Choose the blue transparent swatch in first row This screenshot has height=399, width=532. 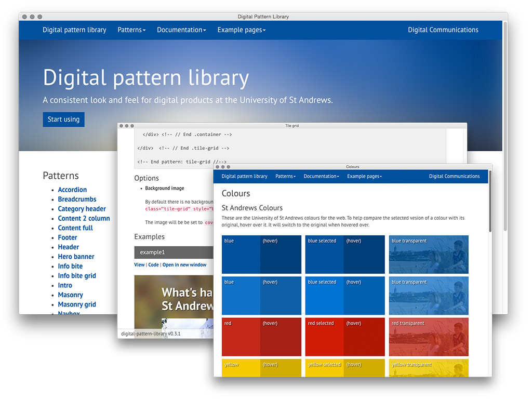(429, 255)
